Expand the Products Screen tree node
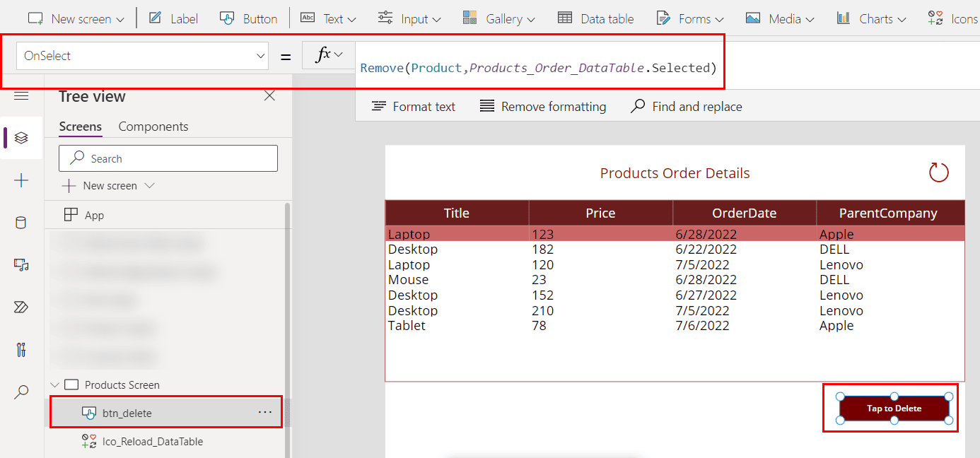The image size is (980, 458). click(x=55, y=384)
